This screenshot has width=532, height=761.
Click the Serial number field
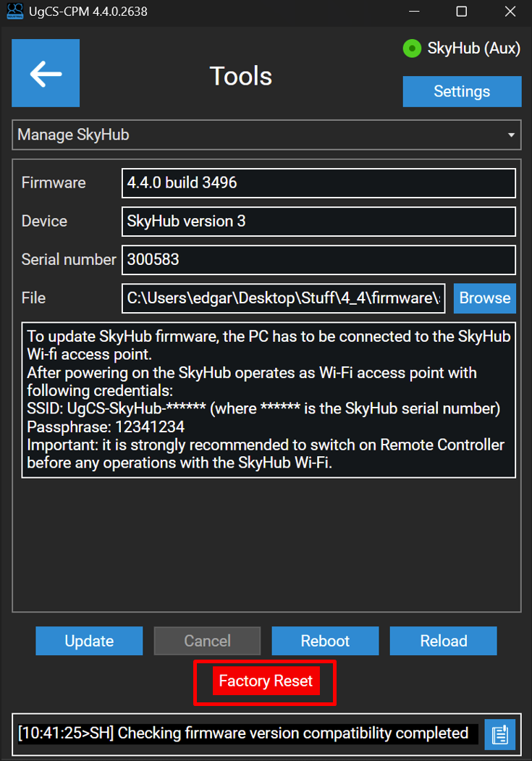click(x=318, y=260)
